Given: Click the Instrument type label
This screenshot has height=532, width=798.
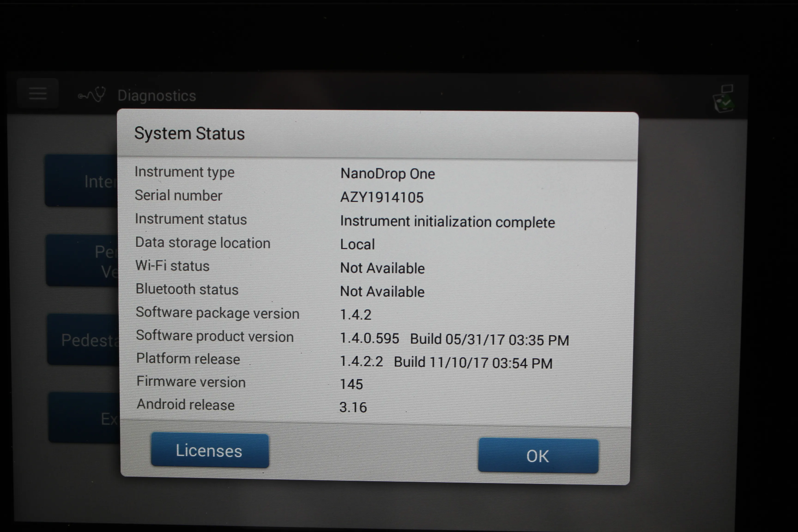Looking at the screenshot, I should click(184, 172).
